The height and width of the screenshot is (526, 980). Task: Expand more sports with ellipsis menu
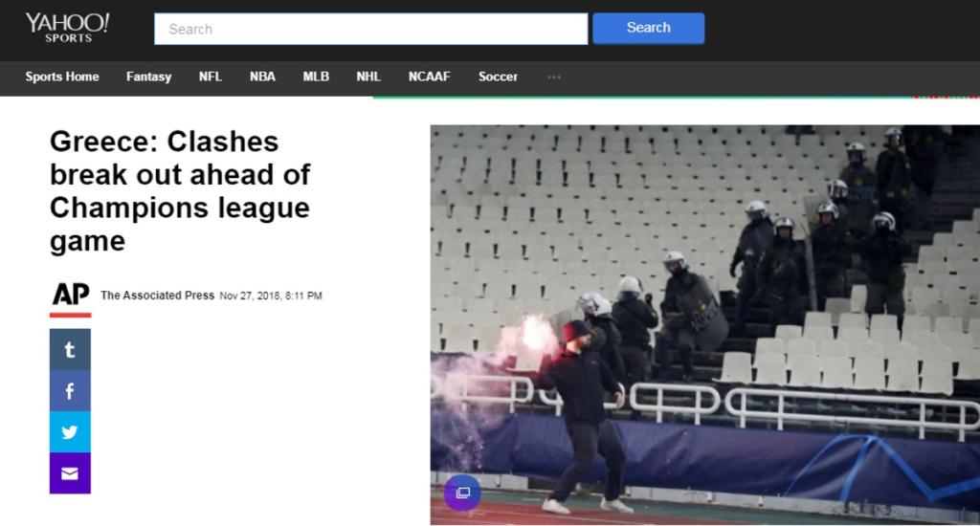pos(554,77)
